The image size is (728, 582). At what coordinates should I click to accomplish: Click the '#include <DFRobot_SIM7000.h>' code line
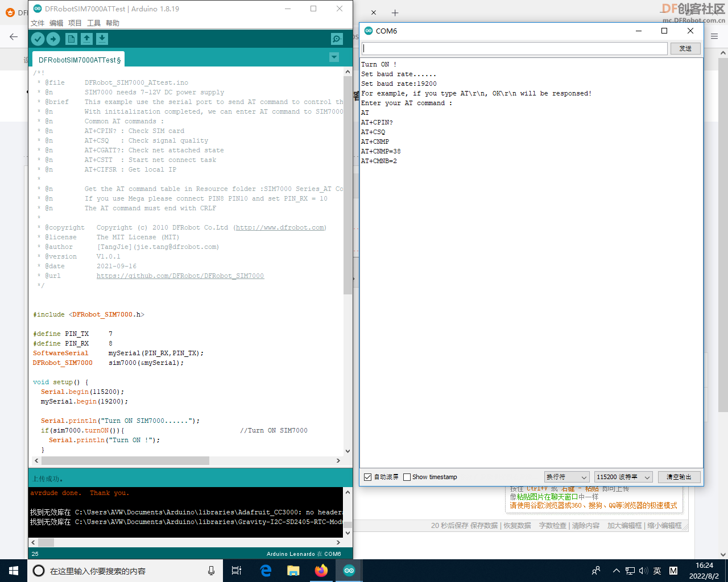coord(89,314)
